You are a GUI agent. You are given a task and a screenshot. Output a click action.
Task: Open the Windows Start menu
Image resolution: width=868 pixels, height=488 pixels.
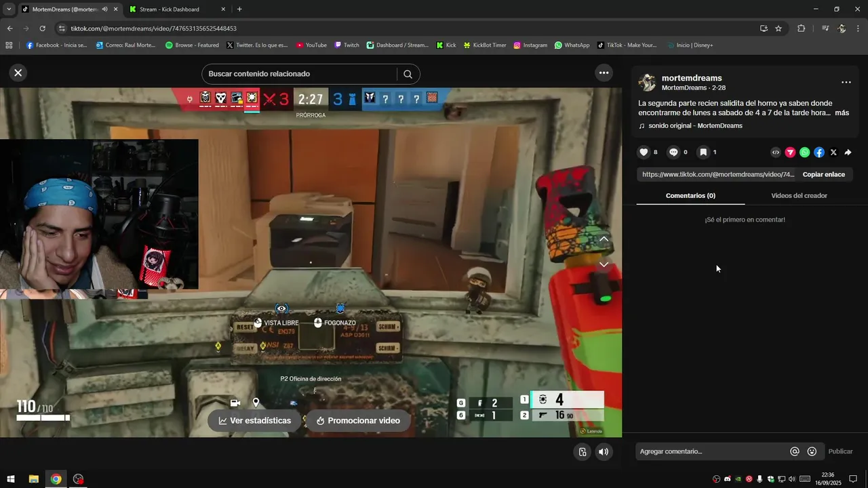11,479
